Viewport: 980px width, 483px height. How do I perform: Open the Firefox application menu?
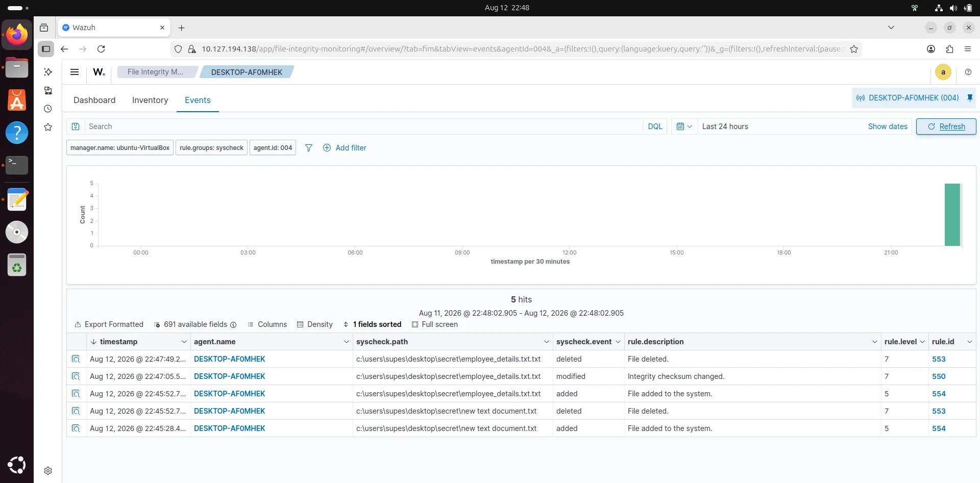pyautogui.click(x=968, y=49)
